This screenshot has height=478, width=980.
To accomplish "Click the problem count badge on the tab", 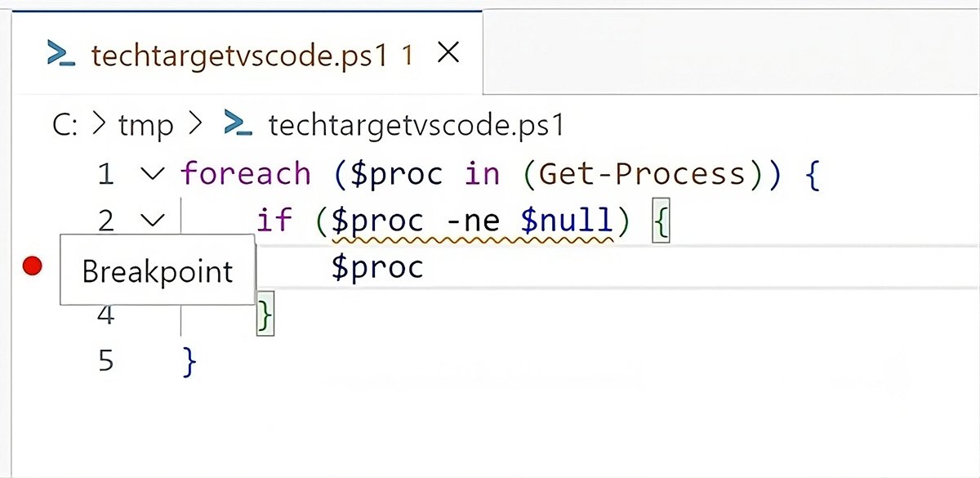I will pos(408,56).
